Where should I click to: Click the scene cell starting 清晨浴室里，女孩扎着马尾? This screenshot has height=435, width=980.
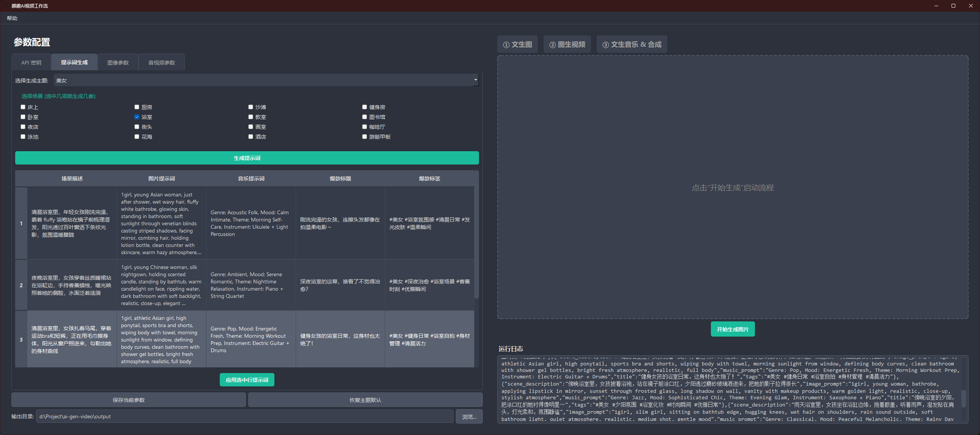72,339
